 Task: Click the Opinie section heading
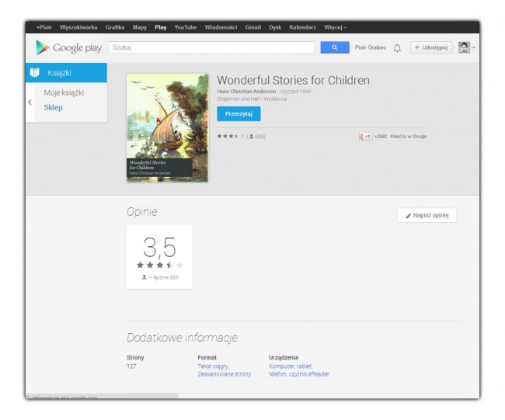pyautogui.click(x=142, y=212)
